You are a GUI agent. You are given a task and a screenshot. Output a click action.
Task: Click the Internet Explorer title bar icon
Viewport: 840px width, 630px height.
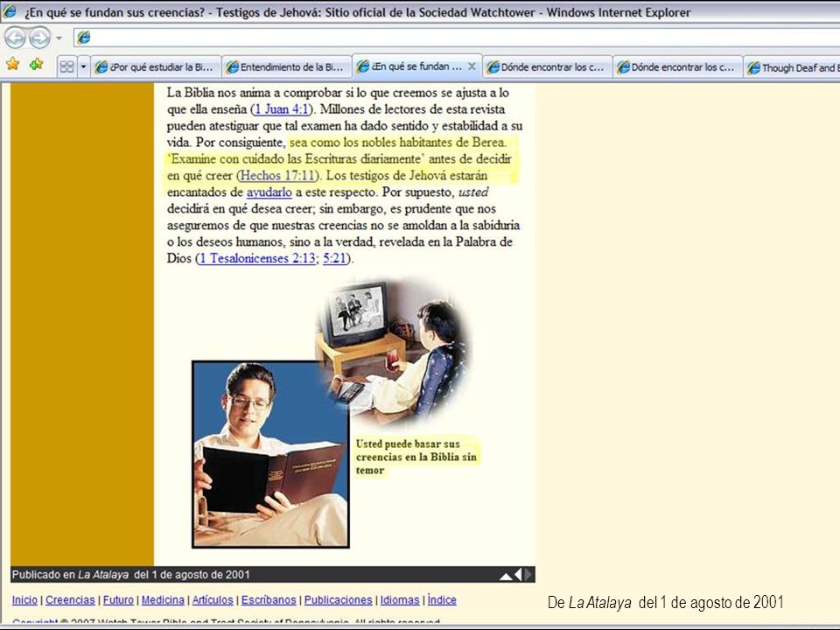(x=10, y=11)
